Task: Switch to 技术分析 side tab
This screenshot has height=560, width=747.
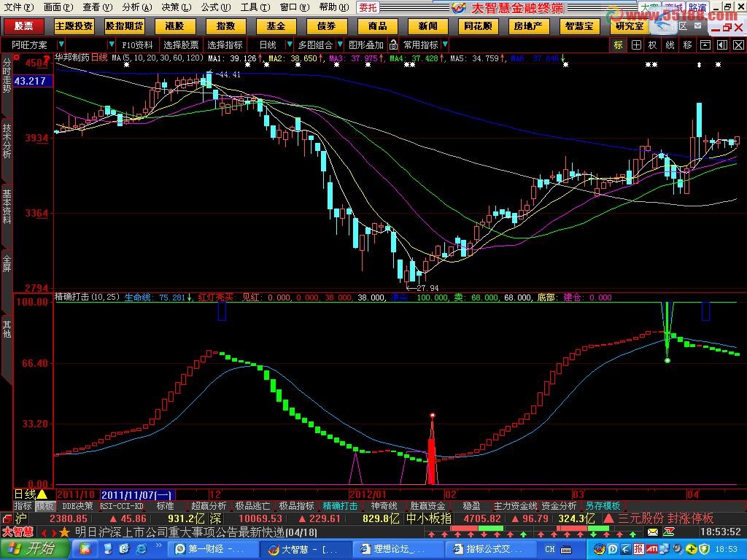Action: (7, 141)
